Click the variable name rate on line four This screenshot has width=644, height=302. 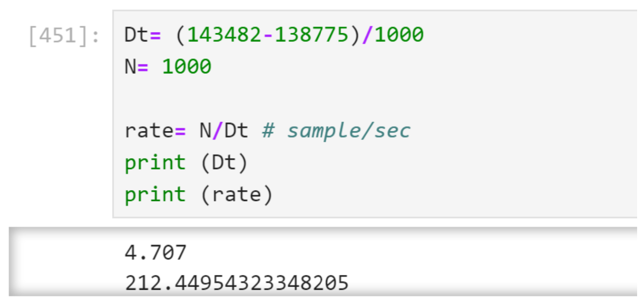point(149,131)
